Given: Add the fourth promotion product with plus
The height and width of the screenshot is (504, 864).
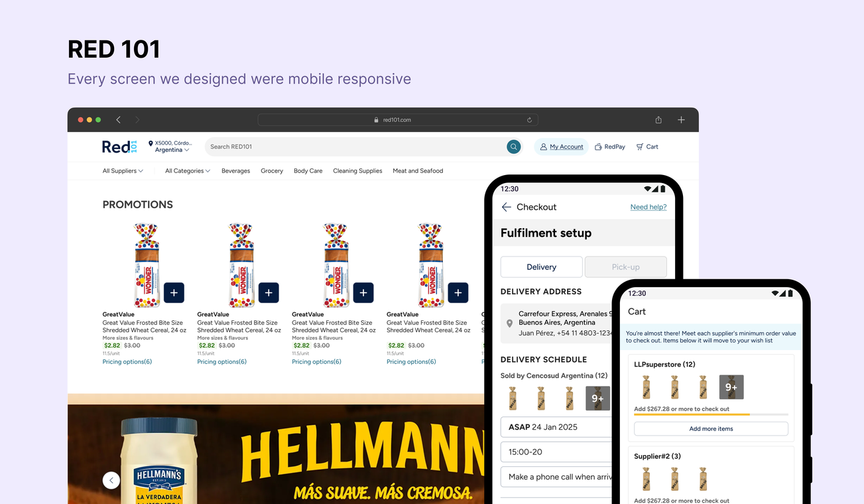Looking at the screenshot, I should (458, 292).
